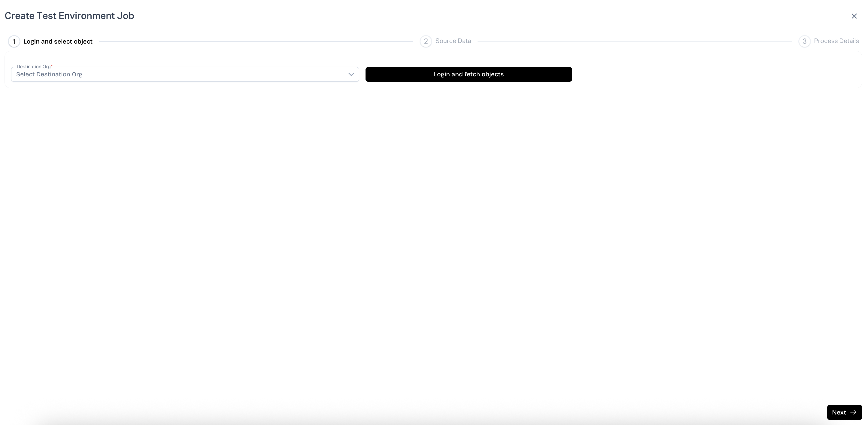The image size is (868, 425).
Task: Jump to the Process Details step
Action: point(836,41)
